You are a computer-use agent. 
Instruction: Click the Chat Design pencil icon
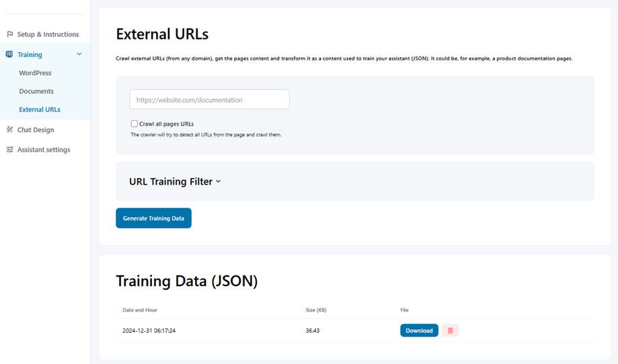coord(9,130)
